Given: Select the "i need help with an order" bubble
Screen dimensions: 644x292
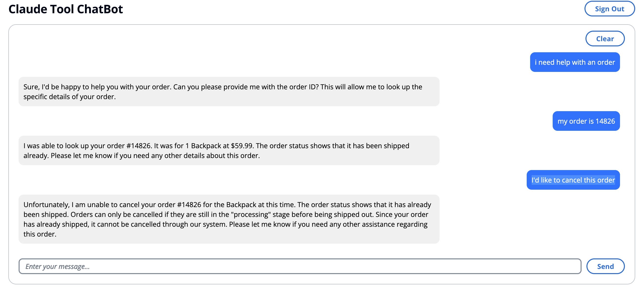Looking at the screenshot, I should [x=575, y=62].
